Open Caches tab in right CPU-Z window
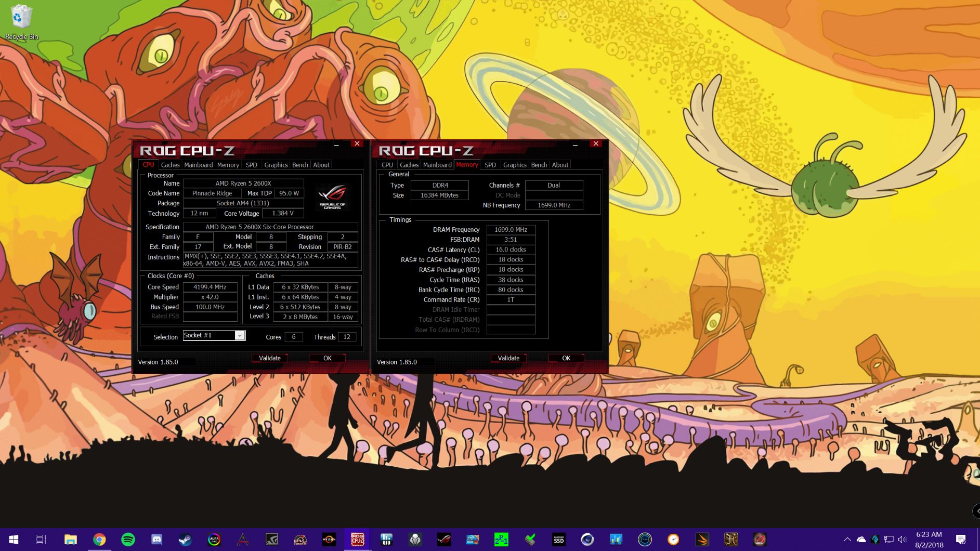The height and width of the screenshot is (551, 980). (409, 165)
